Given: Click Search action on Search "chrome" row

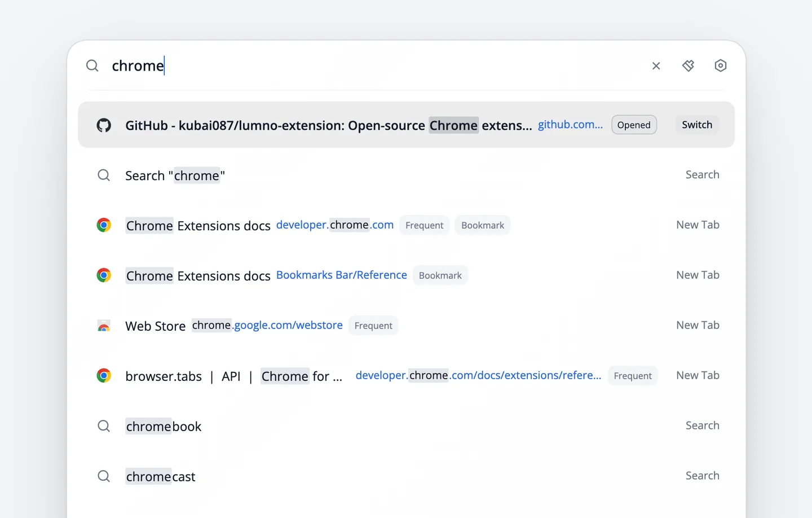Looking at the screenshot, I should (x=702, y=175).
